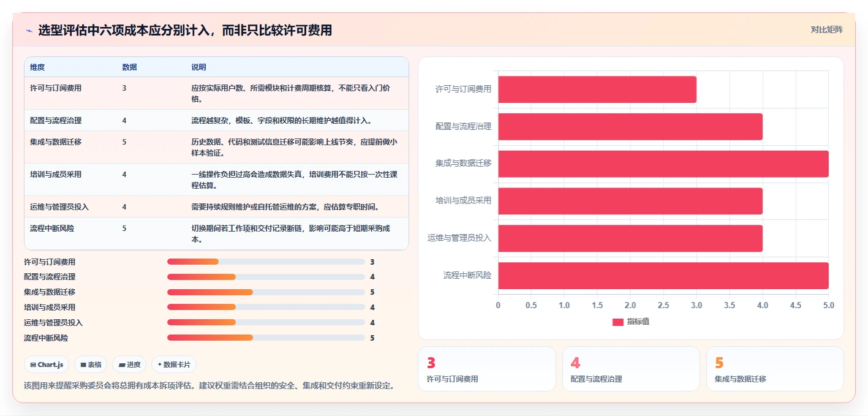Select the 进度 chip
The width and height of the screenshot is (868, 416).
(x=129, y=365)
